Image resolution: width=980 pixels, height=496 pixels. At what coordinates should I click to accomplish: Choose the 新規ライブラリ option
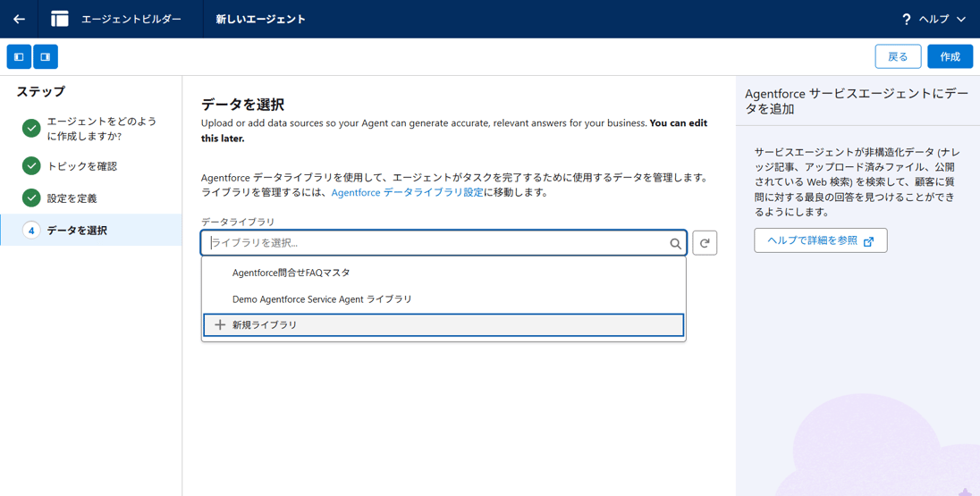click(x=444, y=324)
